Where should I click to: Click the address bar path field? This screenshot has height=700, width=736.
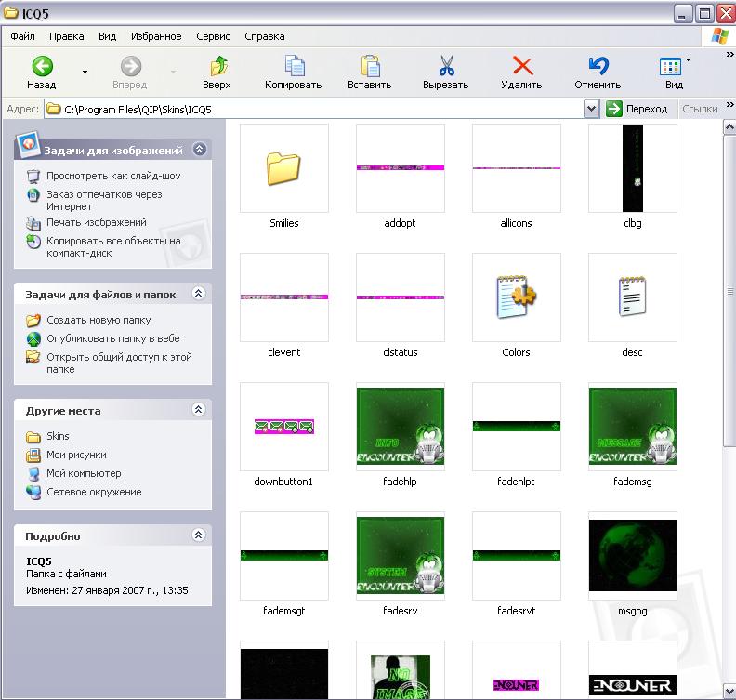click(x=316, y=109)
